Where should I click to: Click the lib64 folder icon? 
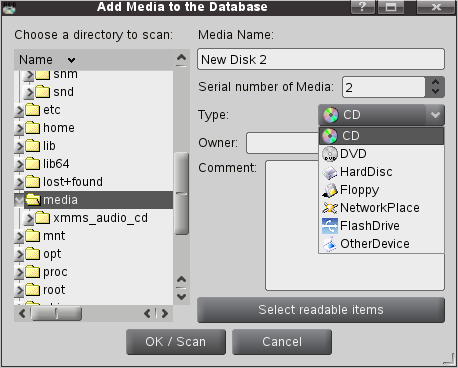click(32, 164)
